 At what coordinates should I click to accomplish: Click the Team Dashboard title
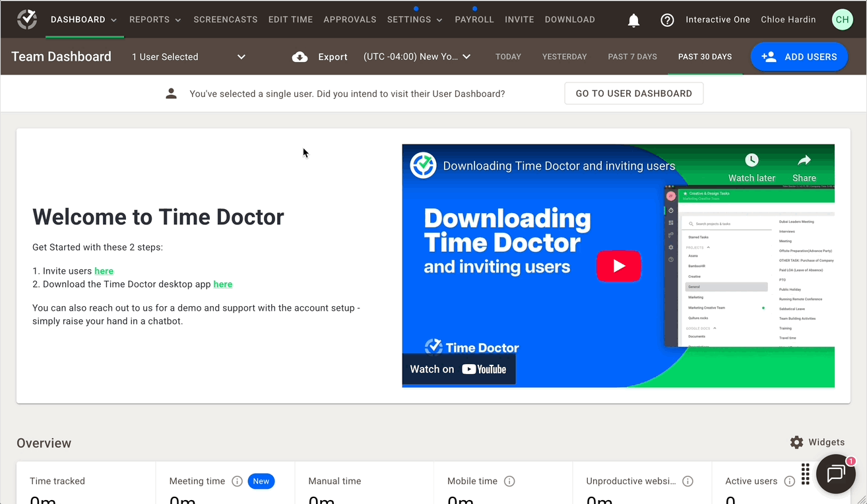[x=61, y=57]
